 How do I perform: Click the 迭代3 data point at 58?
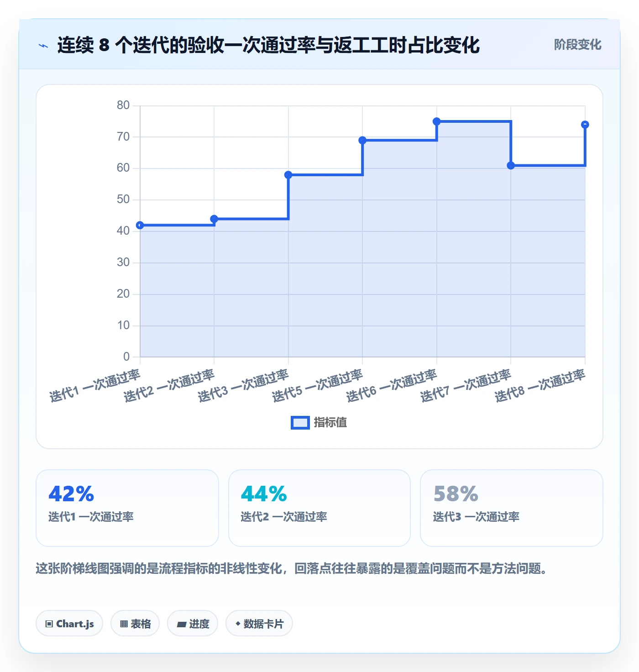288,175
